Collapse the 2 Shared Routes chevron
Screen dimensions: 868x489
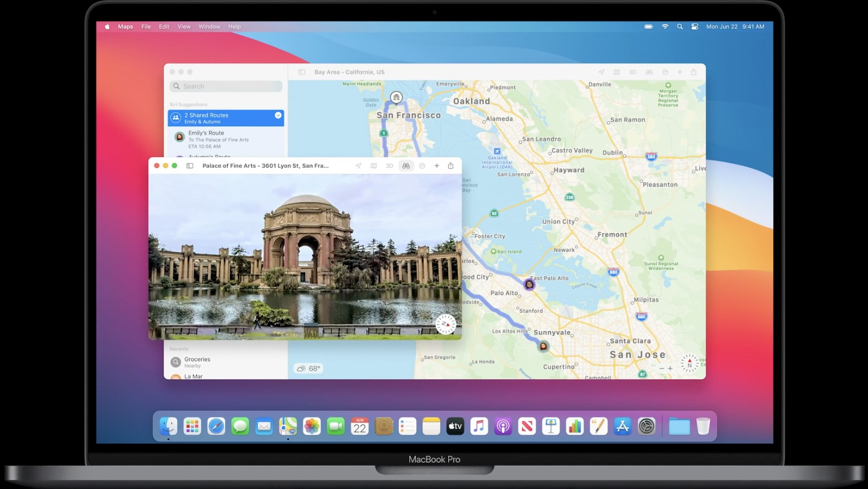click(x=278, y=115)
